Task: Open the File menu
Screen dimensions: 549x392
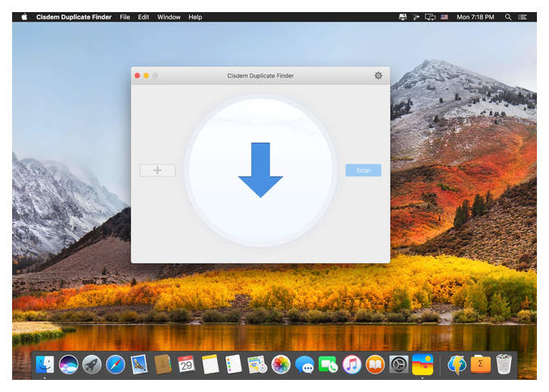Action: 124,17
